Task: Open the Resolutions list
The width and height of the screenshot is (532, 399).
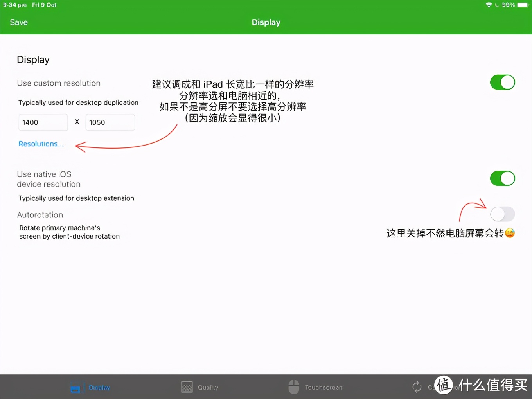Action: pos(41,144)
